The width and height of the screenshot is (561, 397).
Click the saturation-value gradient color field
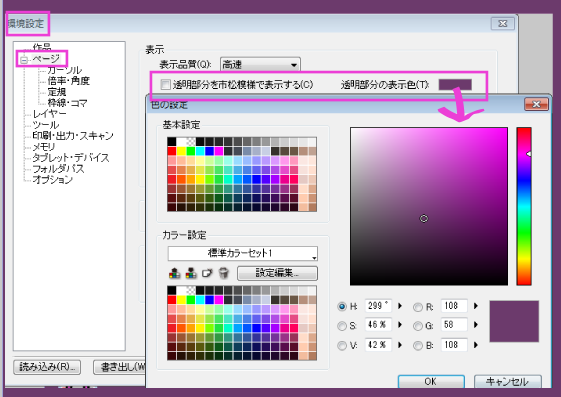pos(429,206)
